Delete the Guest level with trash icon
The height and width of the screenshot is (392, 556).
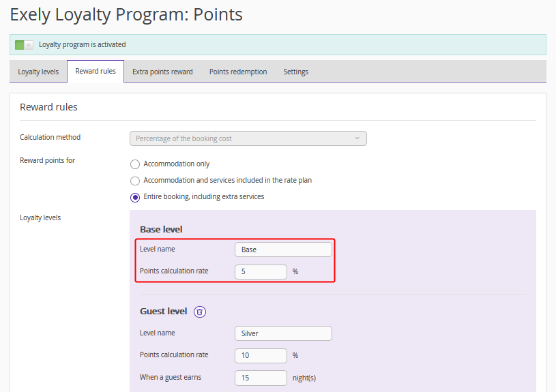pyautogui.click(x=199, y=312)
